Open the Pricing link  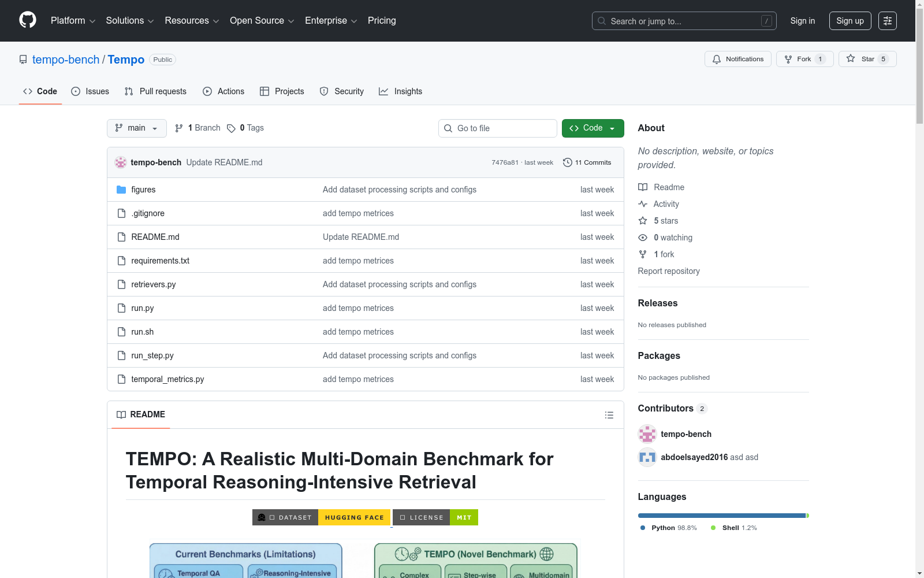382,21
